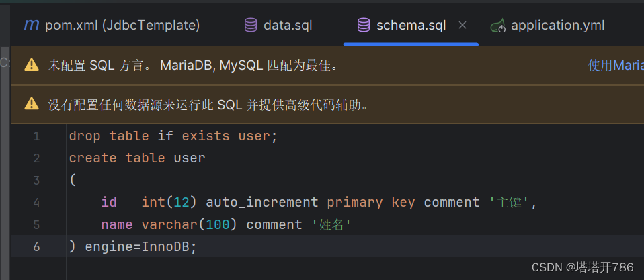Click the warning icon on data source banner
Viewport: 644px width, 280px height.
tap(32, 104)
